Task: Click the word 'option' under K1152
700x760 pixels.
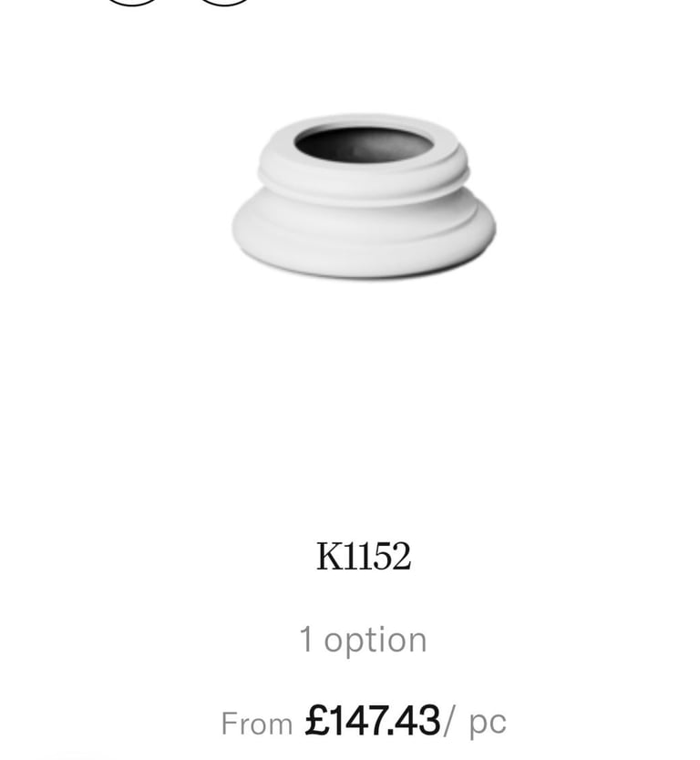Action: [376, 641]
